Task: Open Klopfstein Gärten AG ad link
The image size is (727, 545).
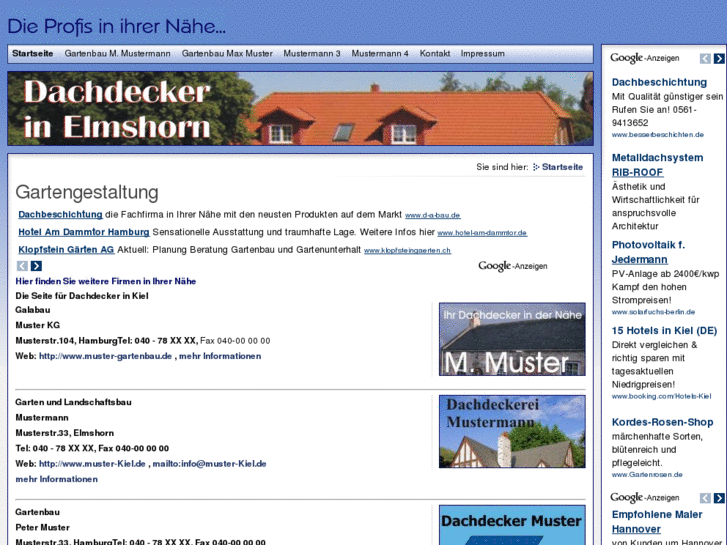Action: coord(66,250)
